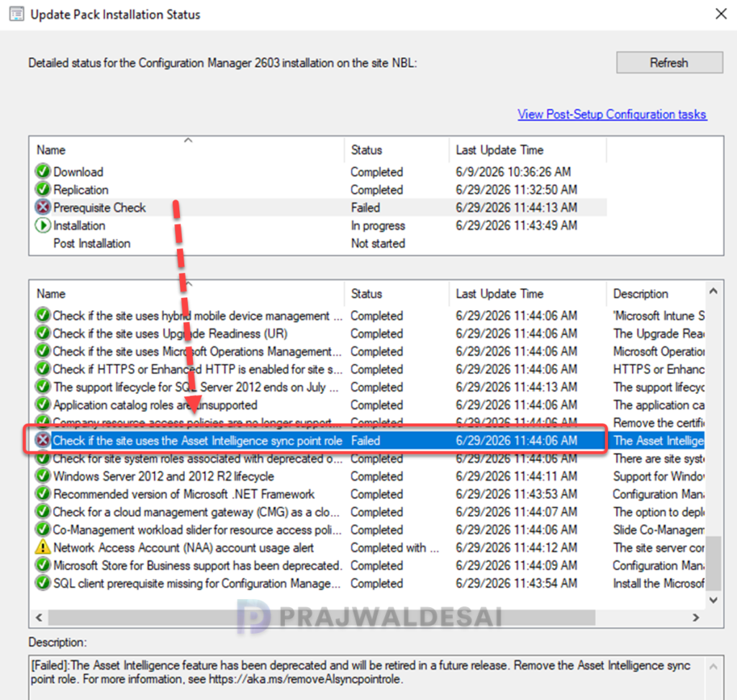Select 'Network Access Account (NAA) account usage alert'

coord(184,548)
